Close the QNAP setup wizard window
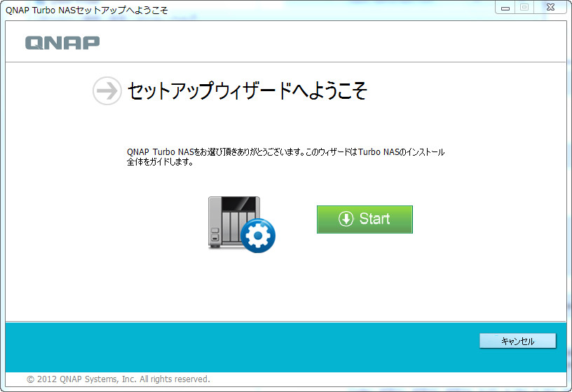Screen dimensions: 572x392 point(550,8)
